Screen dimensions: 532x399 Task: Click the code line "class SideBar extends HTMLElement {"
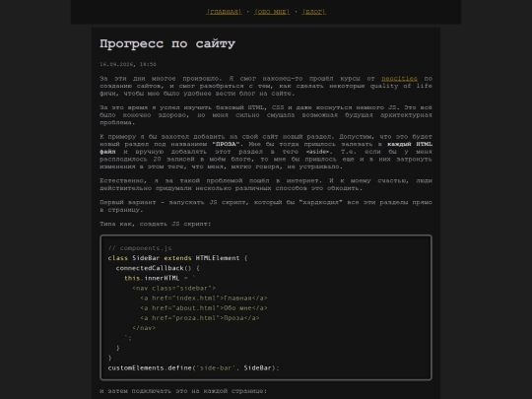click(x=177, y=258)
